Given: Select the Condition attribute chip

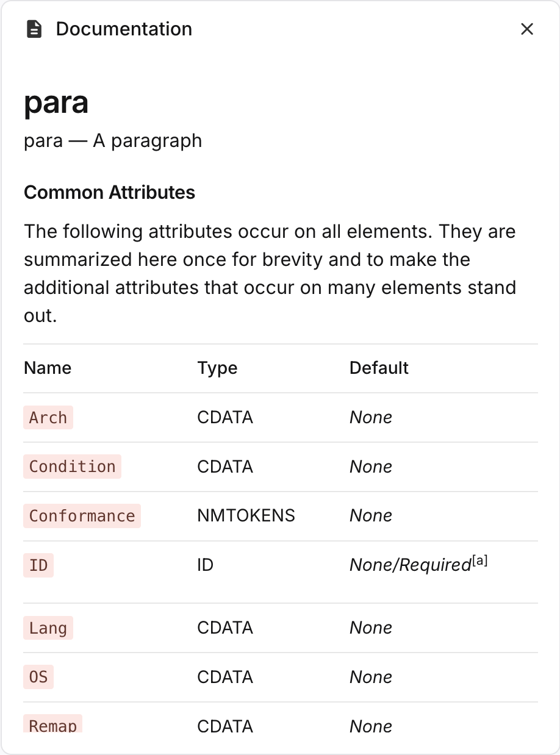Looking at the screenshot, I should (x=71, y=467).
